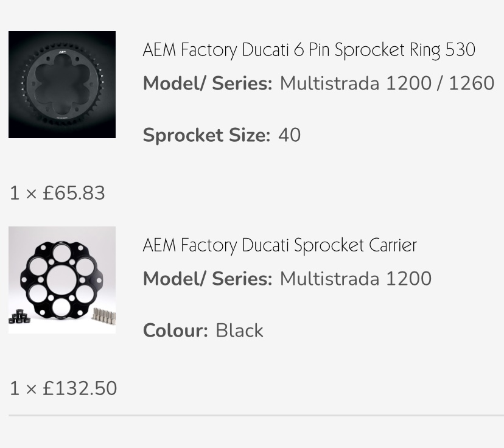This screenshot has height=448, width=504.
Task: Click the flower-shaped cutout in the sprocket ring
Action: pyautogui.click(x=62, y=83)
